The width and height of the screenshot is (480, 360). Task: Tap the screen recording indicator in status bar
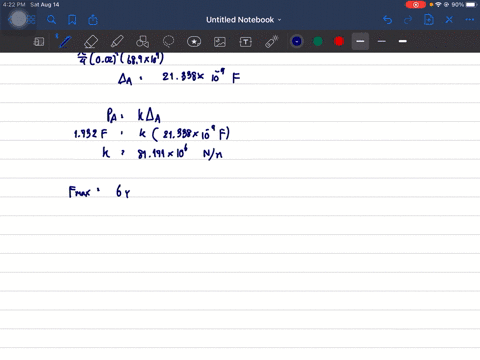click(416, 5)
